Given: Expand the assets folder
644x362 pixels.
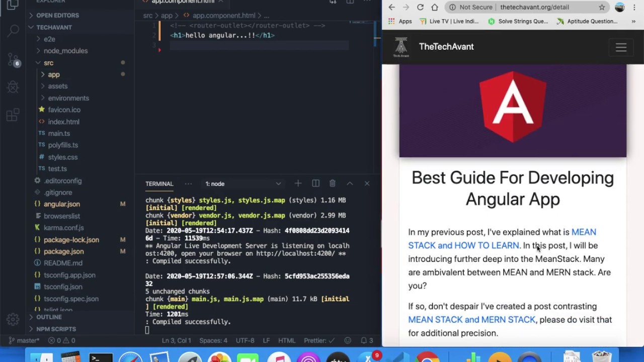Looking at the screenshot, I should (x=58, y=86).
